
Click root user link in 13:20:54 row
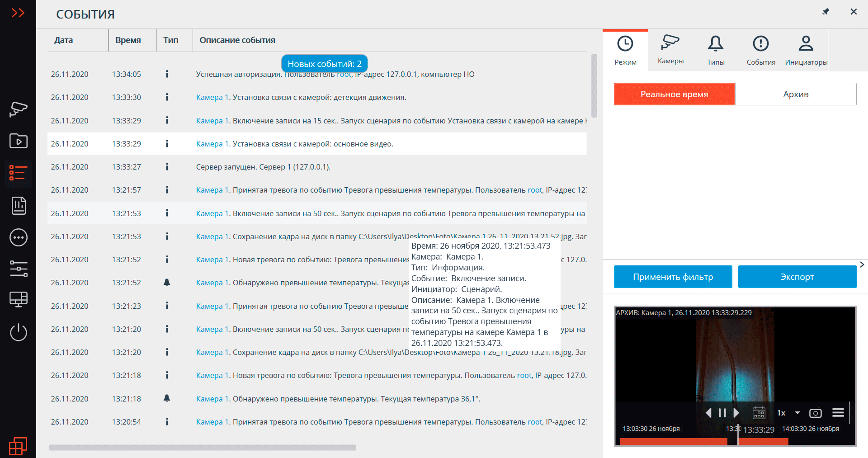coord(535,422)
